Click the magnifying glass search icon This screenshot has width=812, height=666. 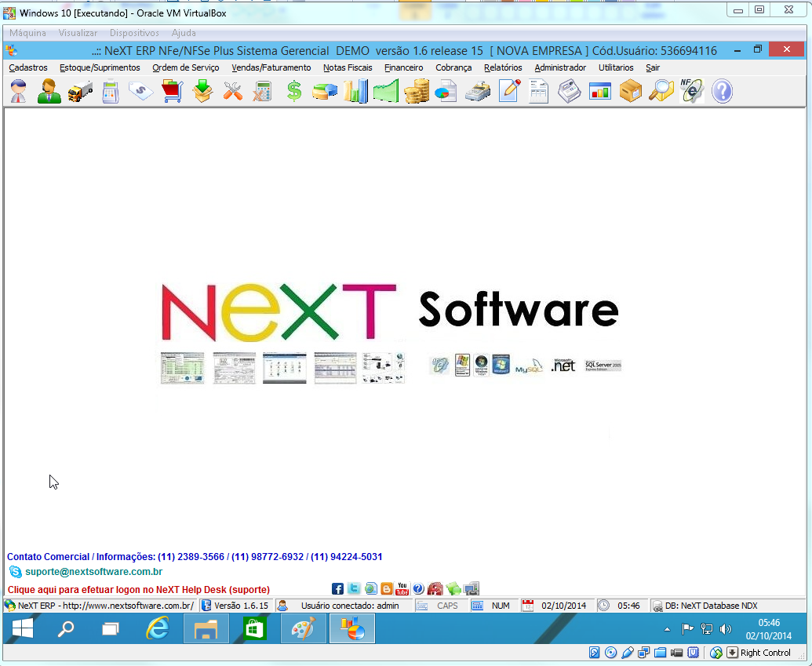tap(661, 91)
